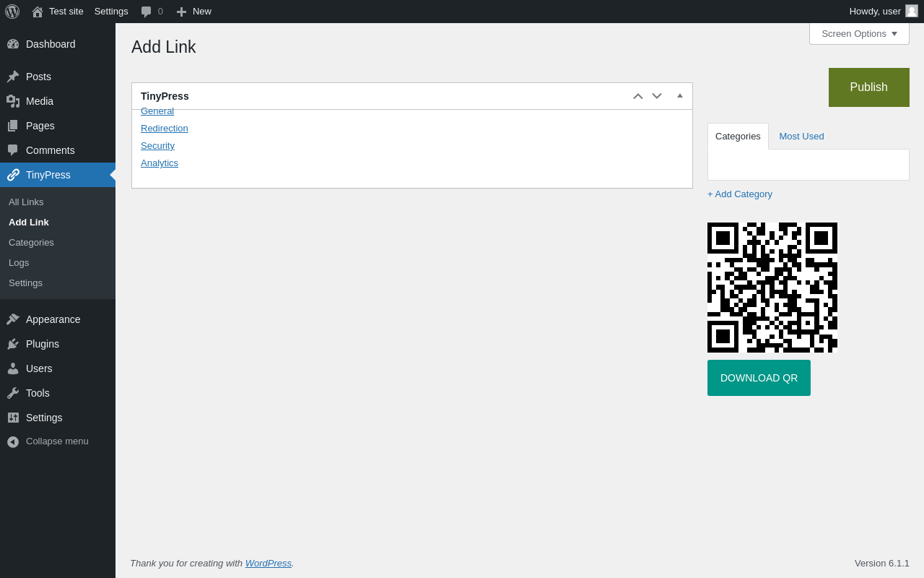Viewport: 924px width, 578px height.
Task: Switch to the Most Used tab
Action: (x=801, y=136)
